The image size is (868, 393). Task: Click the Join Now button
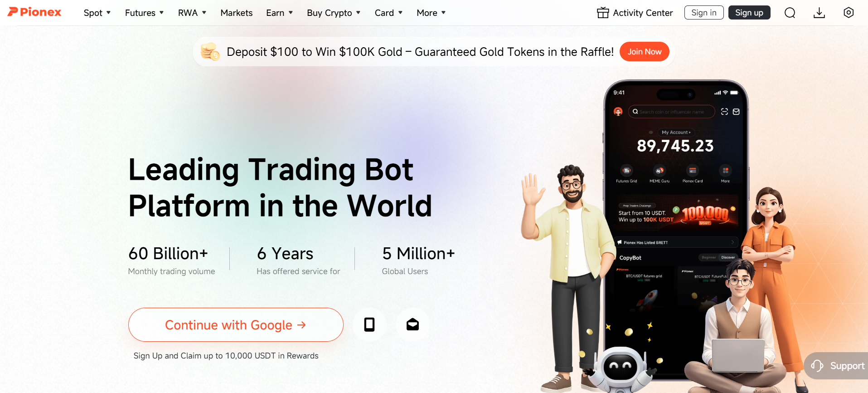pyautogui.click(x=644, y=52)
